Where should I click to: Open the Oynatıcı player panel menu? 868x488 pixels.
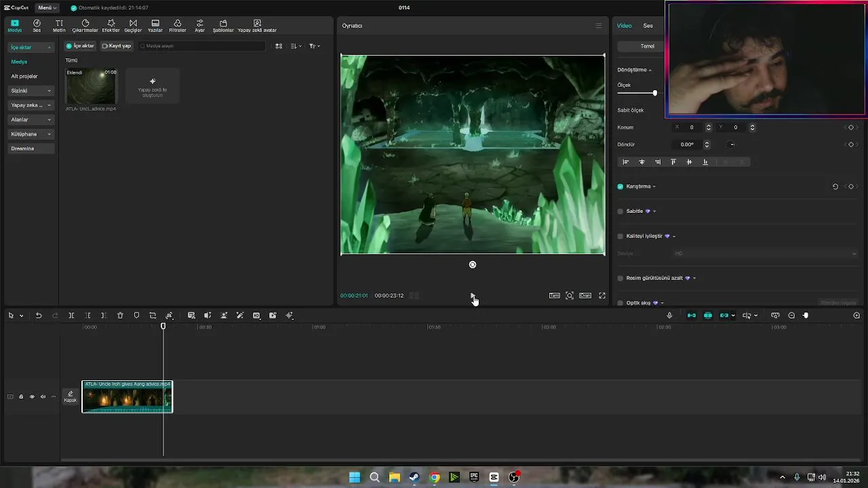tap(598, 26)
